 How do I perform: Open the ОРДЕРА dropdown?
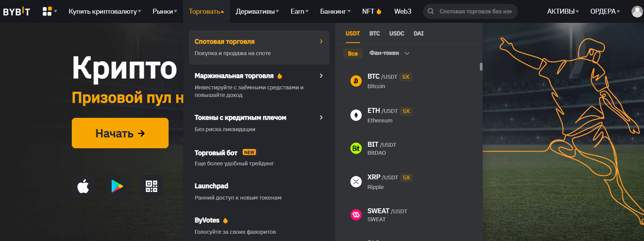pos(605,11)
